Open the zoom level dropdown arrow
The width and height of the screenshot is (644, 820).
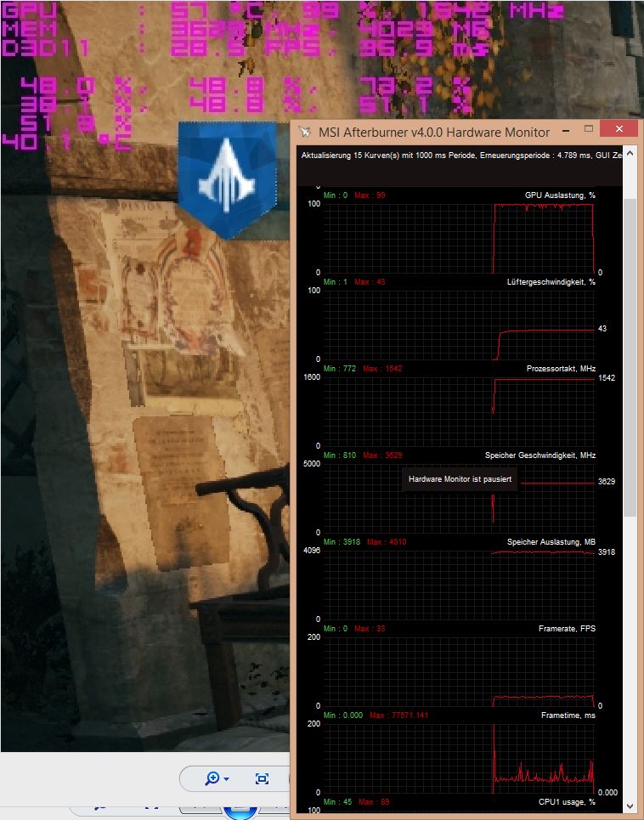click(x=226, y=780)
